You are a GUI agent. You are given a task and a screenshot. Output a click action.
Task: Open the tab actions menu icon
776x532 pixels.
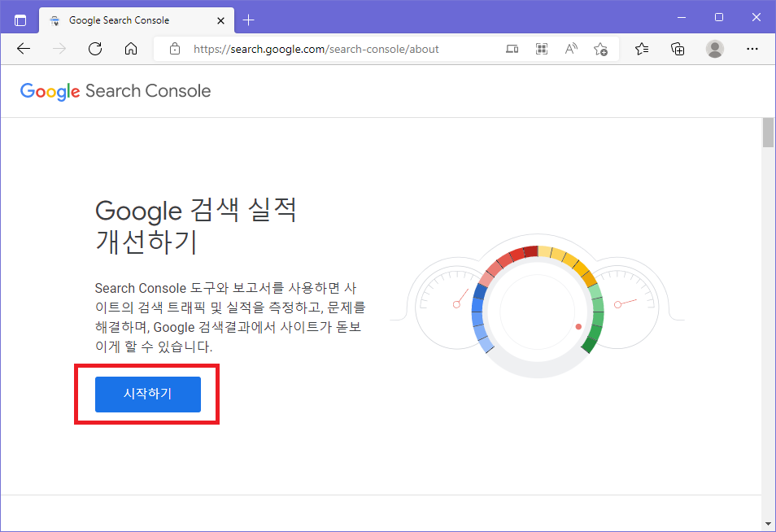click(x=20, y=20)
